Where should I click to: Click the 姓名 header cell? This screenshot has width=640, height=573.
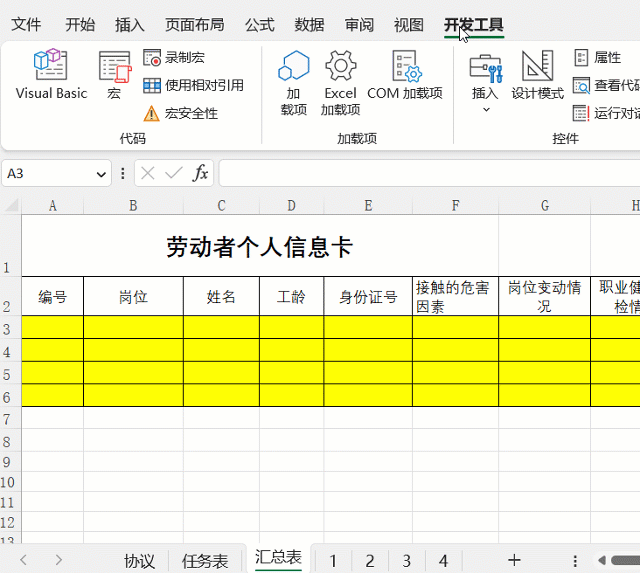[221, 296]
